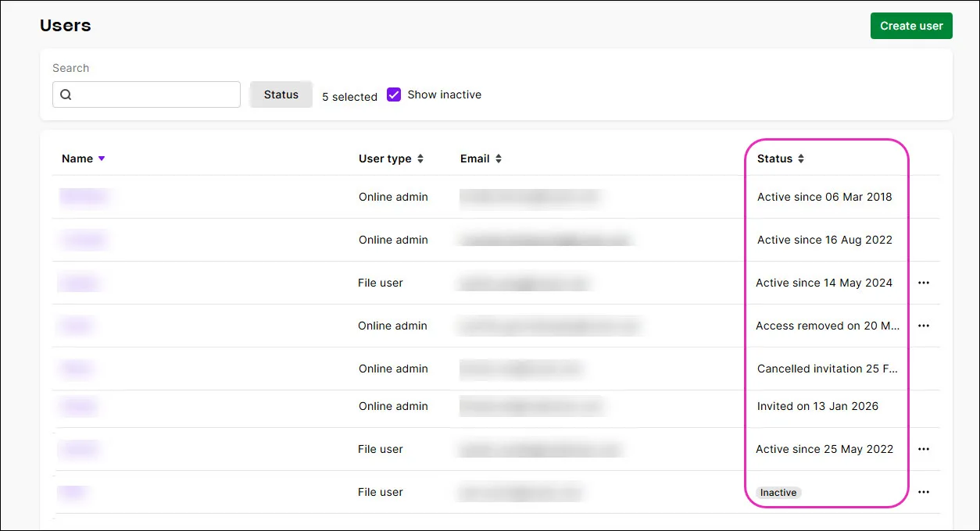Select 'Active since 25 May 2022' status cell
Screen dimensions: 980x531
pyautogui.click(x=824, y=449)
